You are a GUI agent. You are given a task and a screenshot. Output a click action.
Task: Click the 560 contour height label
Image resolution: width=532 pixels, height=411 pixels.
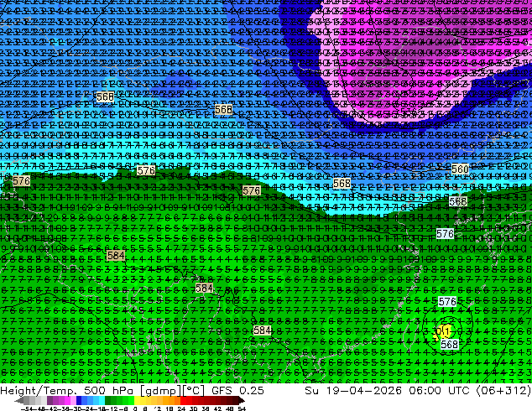point(460,169)
